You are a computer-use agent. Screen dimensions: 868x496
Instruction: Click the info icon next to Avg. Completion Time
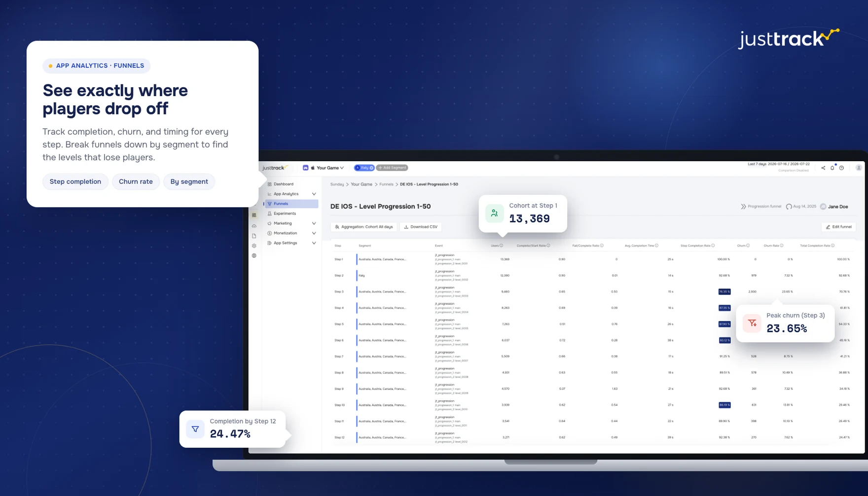pyautogui.click(x=656, y=246)
